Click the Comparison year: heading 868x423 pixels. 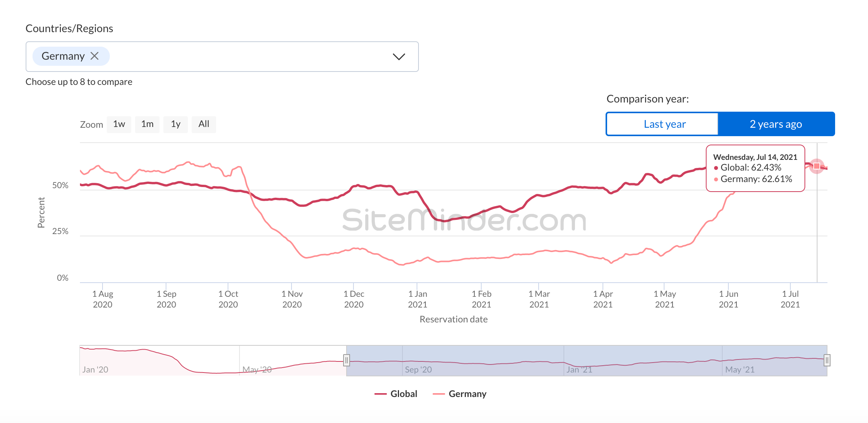[x=648, y=99]
